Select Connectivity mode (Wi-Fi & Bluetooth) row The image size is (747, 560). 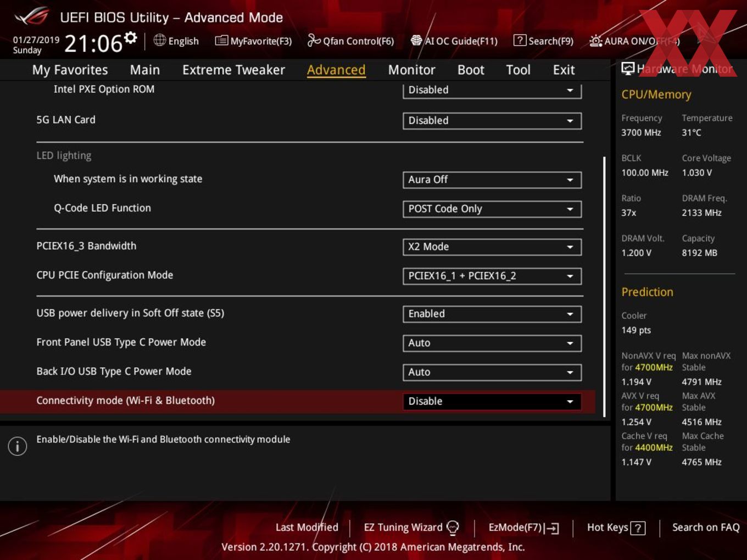[x=298, y=401]
